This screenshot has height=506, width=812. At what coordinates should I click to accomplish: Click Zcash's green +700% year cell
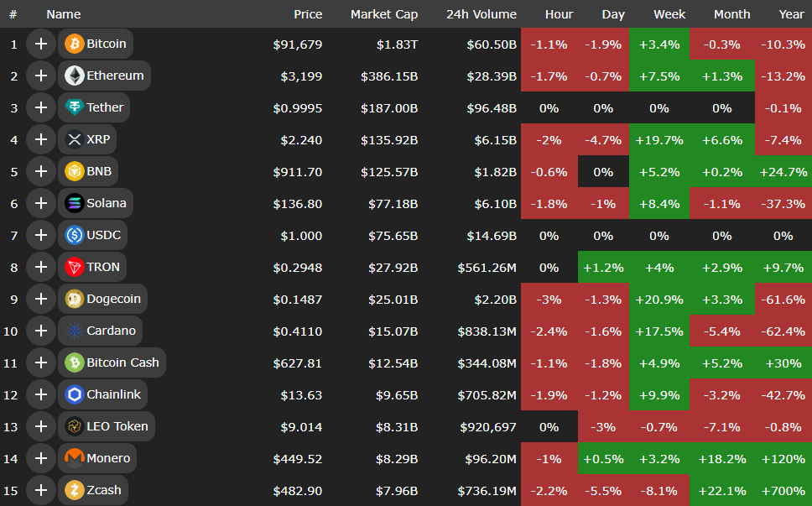(x=783, y=490)
